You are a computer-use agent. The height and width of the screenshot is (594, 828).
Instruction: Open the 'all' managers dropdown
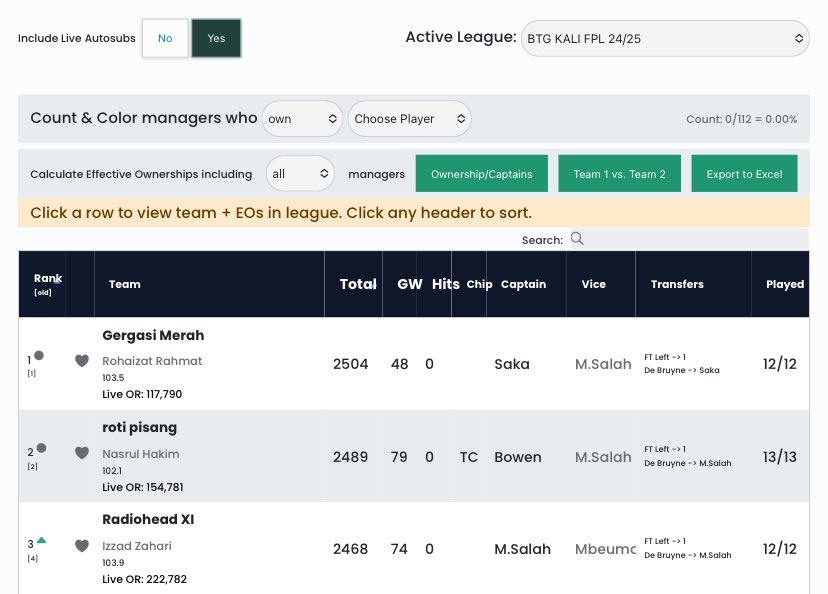(300, 174)
